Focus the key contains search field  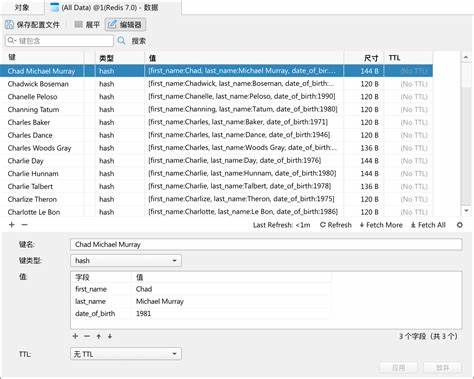click(59, 41)
